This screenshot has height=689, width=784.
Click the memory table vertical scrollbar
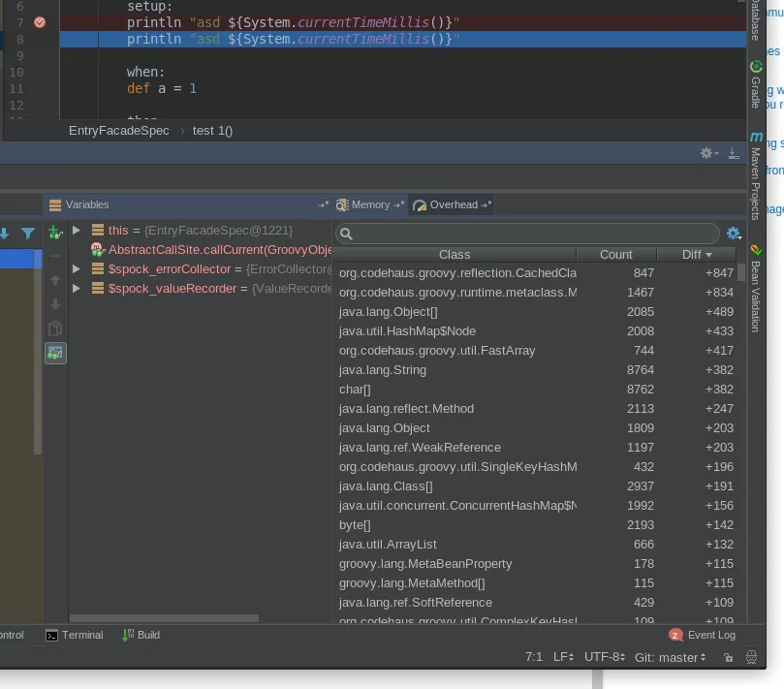pos(741,272)
